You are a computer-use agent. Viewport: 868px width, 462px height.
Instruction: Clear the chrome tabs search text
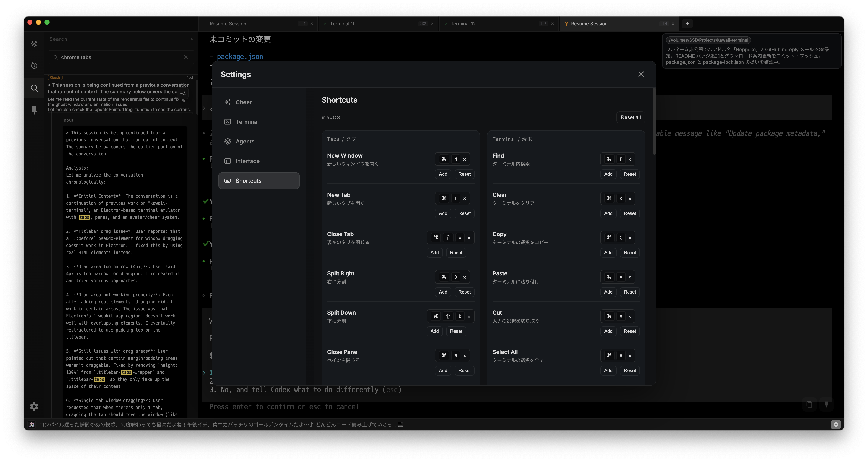[186, 57]
